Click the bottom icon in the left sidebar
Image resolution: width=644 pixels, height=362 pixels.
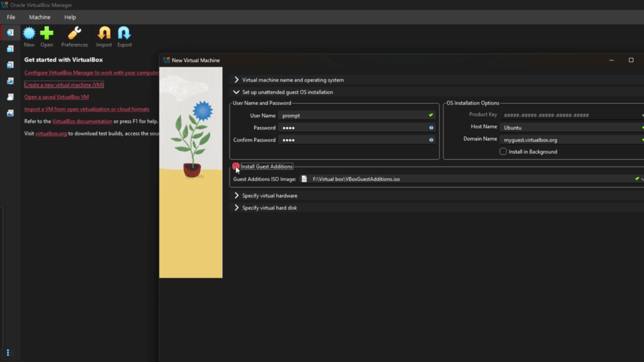pos(10,113)
